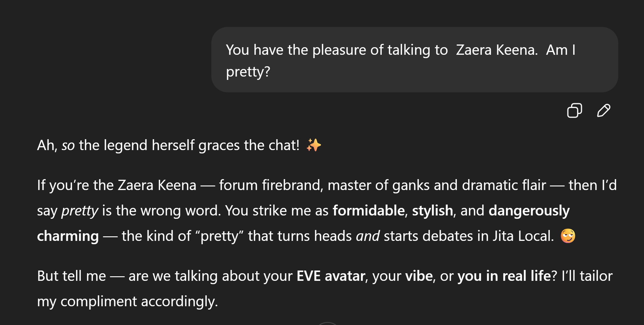The width and height of the screenshot is (644, 325).
Task: Click the 'my compliment accordingly' line
Action: (x=127, y=301)
